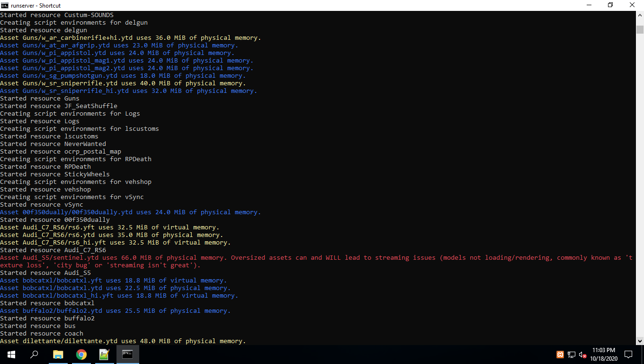Image resolution: width=644 pixels, height=364 pixels.
Task: Open File Explorer from the taskbar
Action: pos(58,355)
